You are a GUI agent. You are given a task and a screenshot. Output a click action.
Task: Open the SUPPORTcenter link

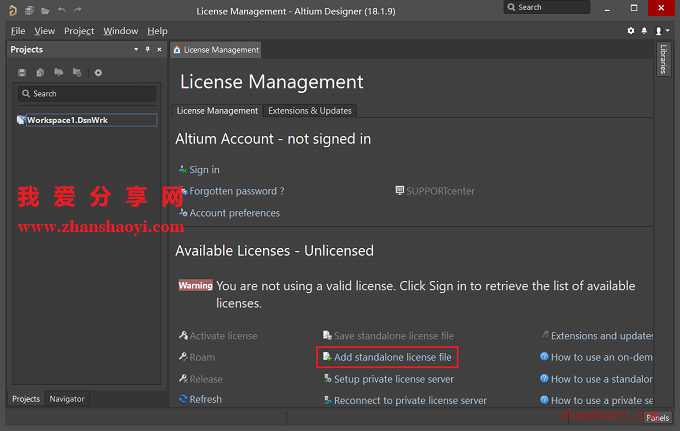440,191
